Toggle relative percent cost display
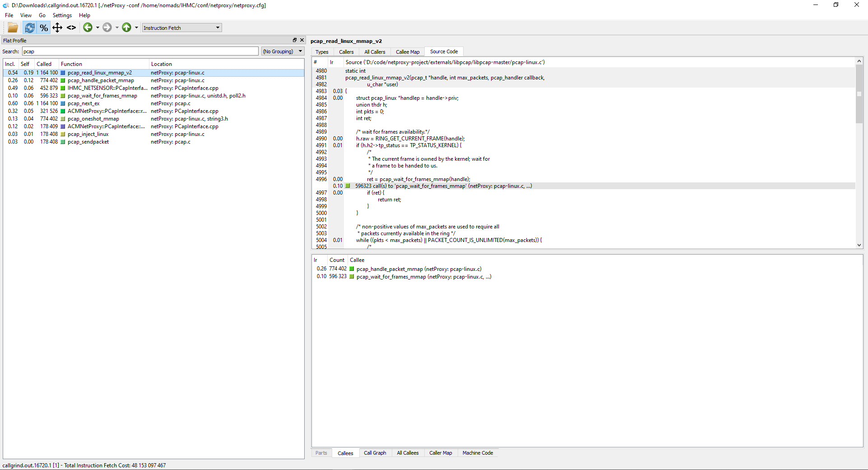This screenshot has height=470, width=868. pyautogui.click(x=43, y=28)
